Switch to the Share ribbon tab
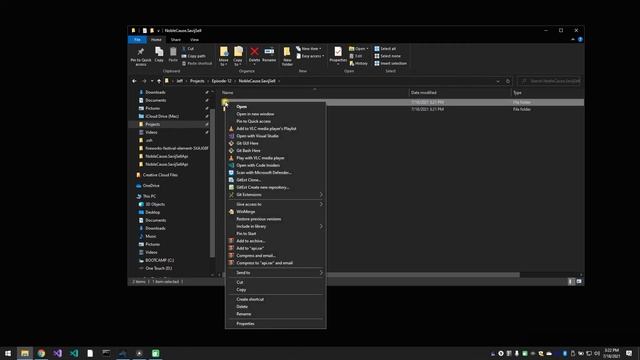Image resolution: width=640 pixels, height=360 pixels. 176,40
